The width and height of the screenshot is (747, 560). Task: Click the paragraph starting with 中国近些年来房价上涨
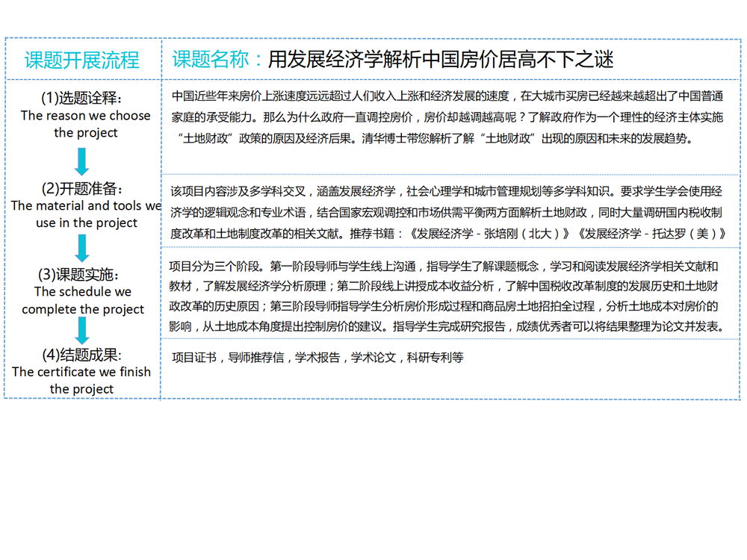coord(447,117)
